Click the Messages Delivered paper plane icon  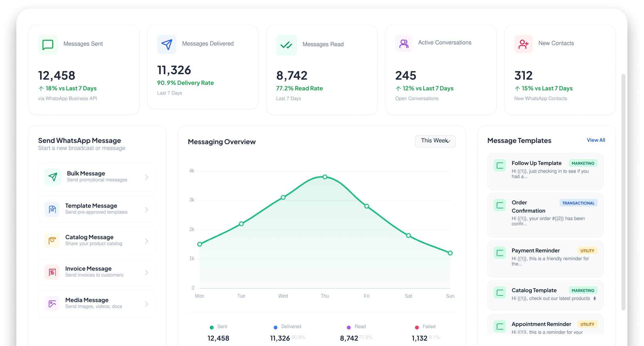tap(167, 44)
